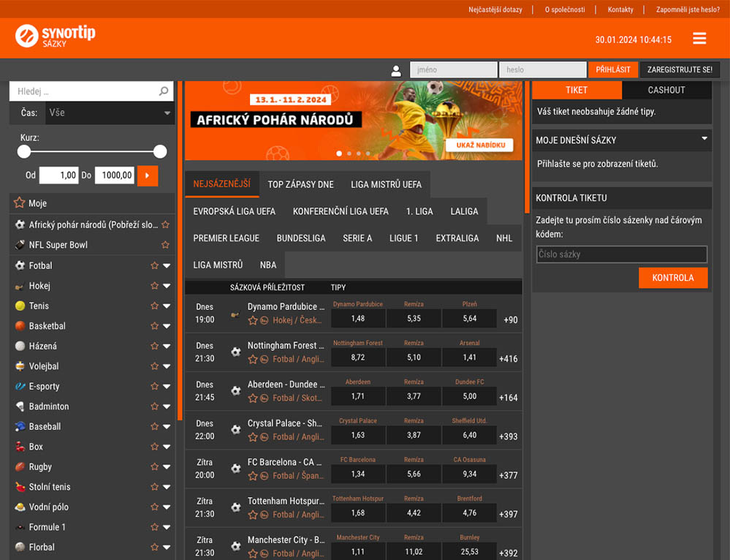The image size is (730, 560).
Task: Click the Rugby ball icon
Action: [20, 466]
